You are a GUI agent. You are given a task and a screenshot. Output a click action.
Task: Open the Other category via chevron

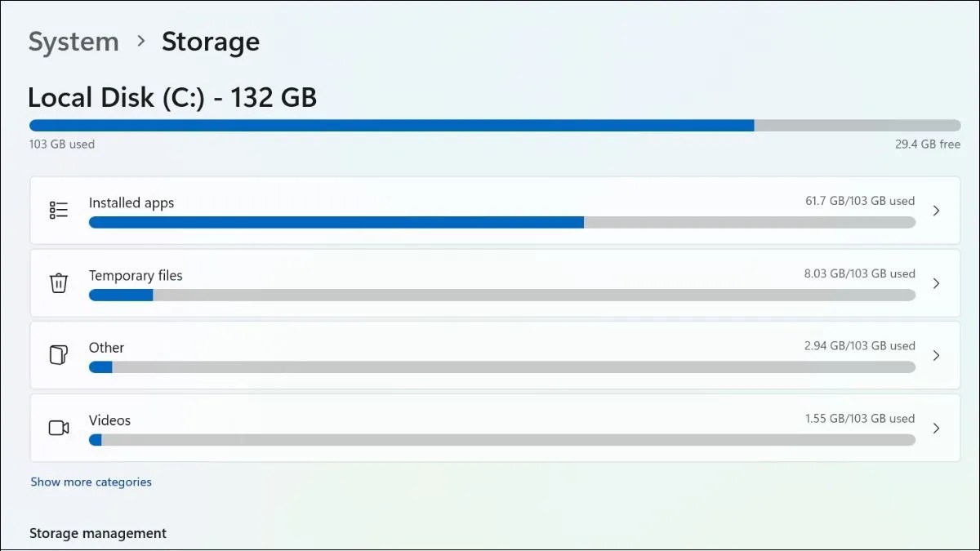tap(936, 355)
